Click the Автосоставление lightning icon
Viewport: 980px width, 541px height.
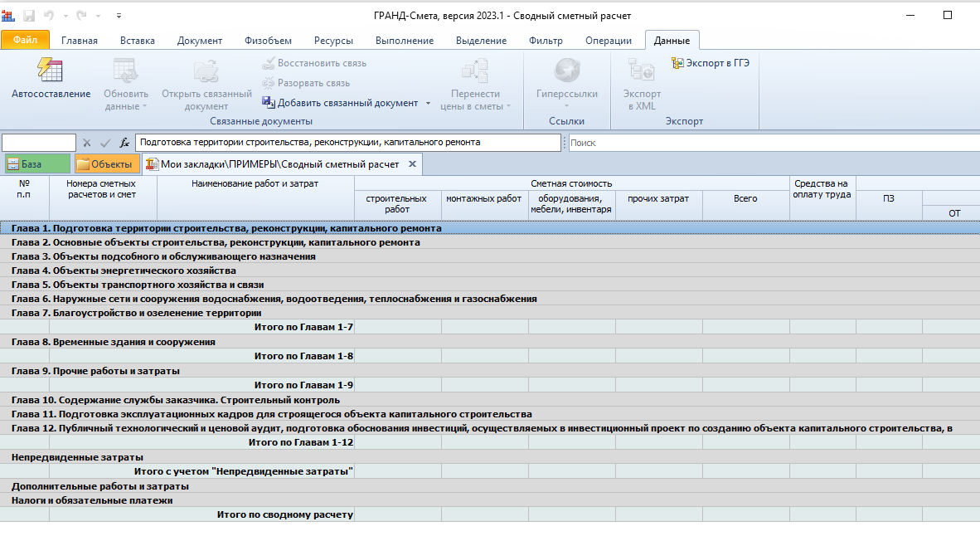(50, 70)
